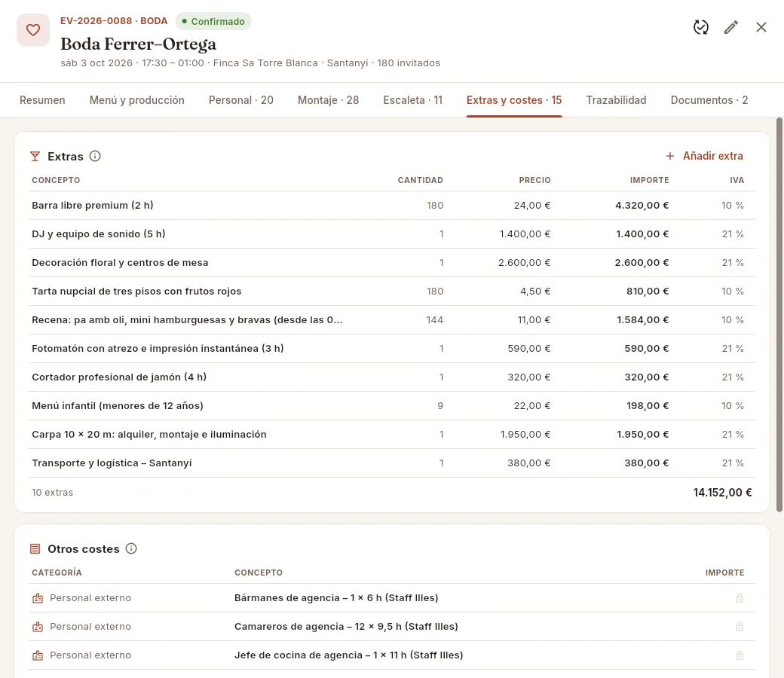Screen dimensions: 784x678
Task: Switch to the Resumen tab
Action: 42,100
